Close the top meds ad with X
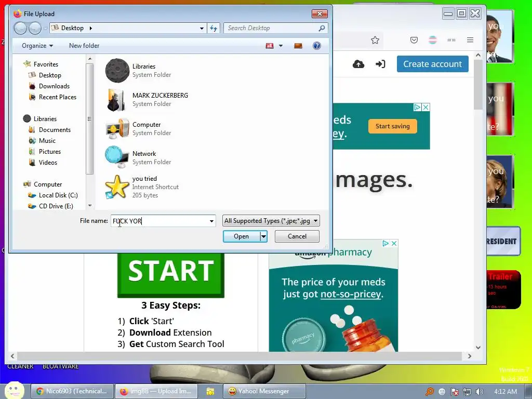Image resolution: width=532 pixels, height=399 pixels. coord(426,107)
